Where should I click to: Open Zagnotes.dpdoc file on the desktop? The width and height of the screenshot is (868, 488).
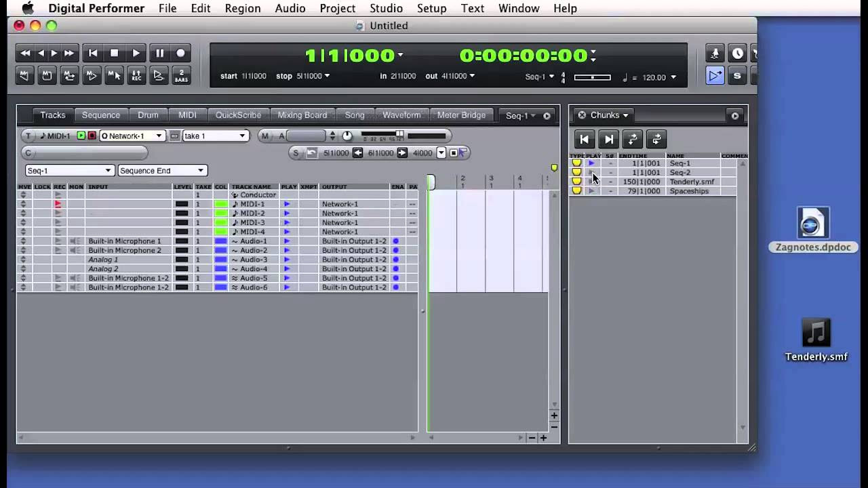(x=812, y=230)
